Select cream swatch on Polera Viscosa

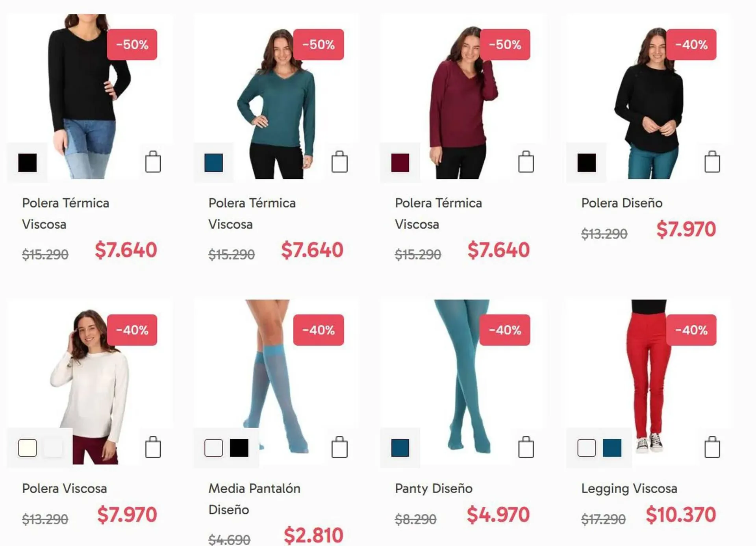click(28, 448)
